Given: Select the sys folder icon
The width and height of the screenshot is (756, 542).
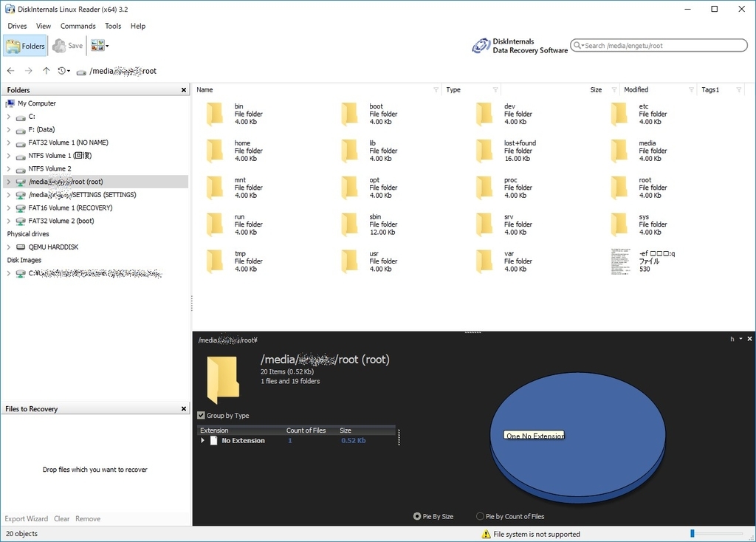Looking at the screenshot, I should 619,224.
